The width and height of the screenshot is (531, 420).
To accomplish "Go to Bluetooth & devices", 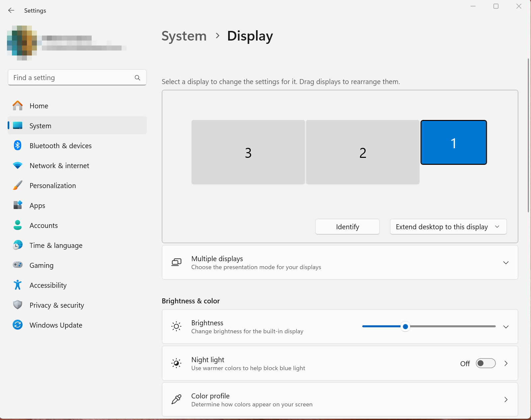I will [77, 146].
